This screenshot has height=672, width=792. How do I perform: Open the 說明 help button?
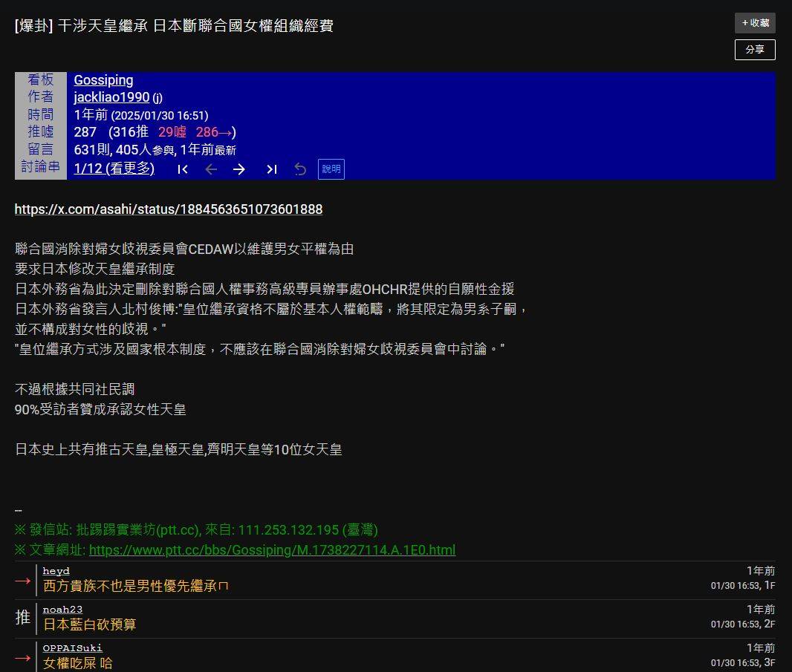pyautogui.click(x=330, y=169)
